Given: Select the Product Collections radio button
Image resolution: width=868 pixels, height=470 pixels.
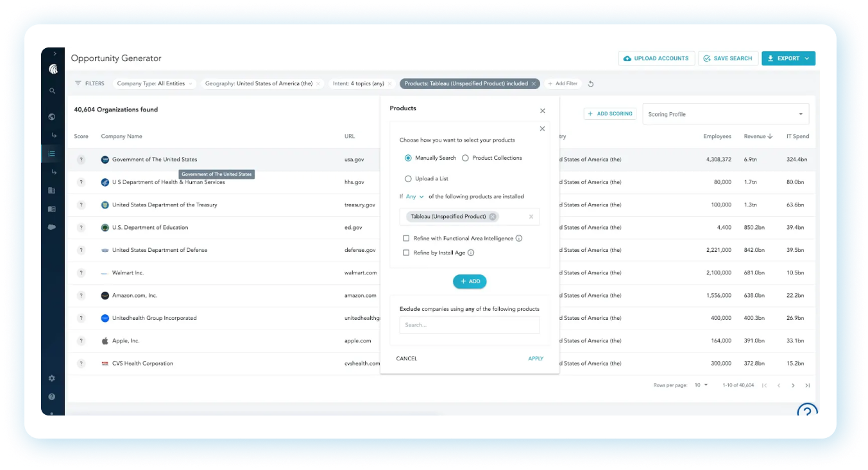Looking at the screenshot, I should point(466,158).
